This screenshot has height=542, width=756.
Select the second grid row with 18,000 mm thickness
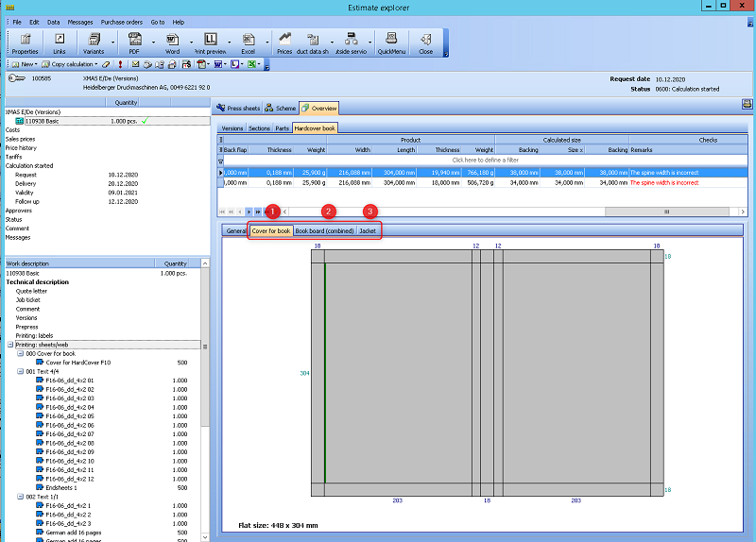coord(483,183)
